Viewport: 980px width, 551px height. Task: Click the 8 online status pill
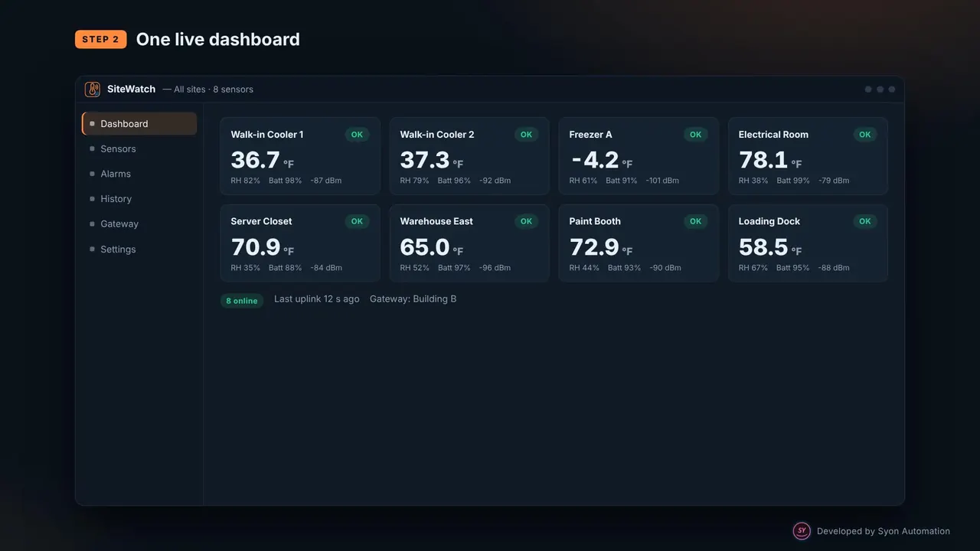pyautogui.click(x=242, y=301)
